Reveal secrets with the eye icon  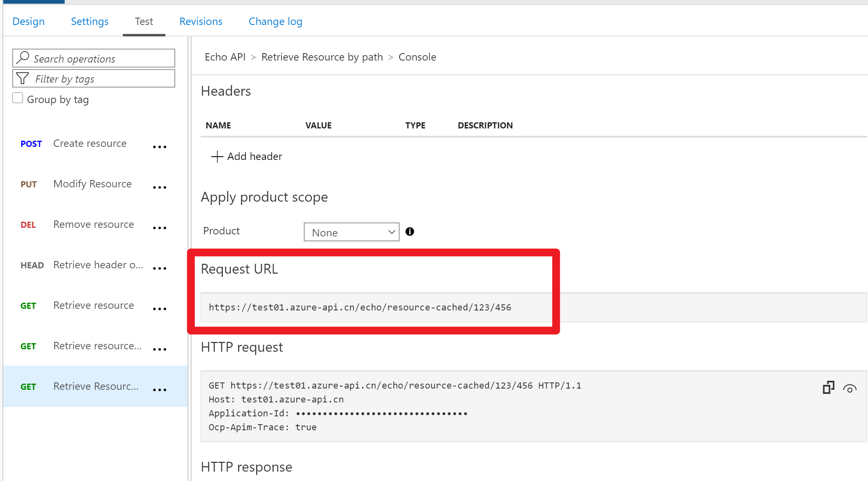click(x=850, y=389)
